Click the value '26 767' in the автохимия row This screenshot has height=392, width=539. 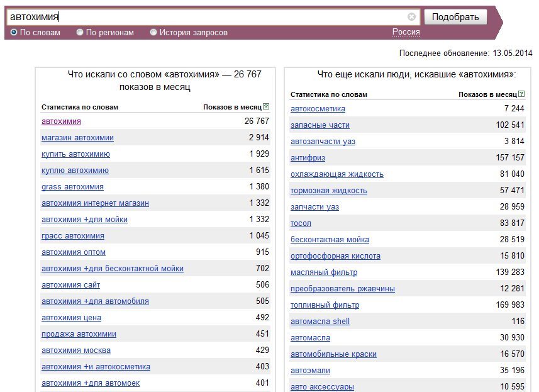(257, 121)
